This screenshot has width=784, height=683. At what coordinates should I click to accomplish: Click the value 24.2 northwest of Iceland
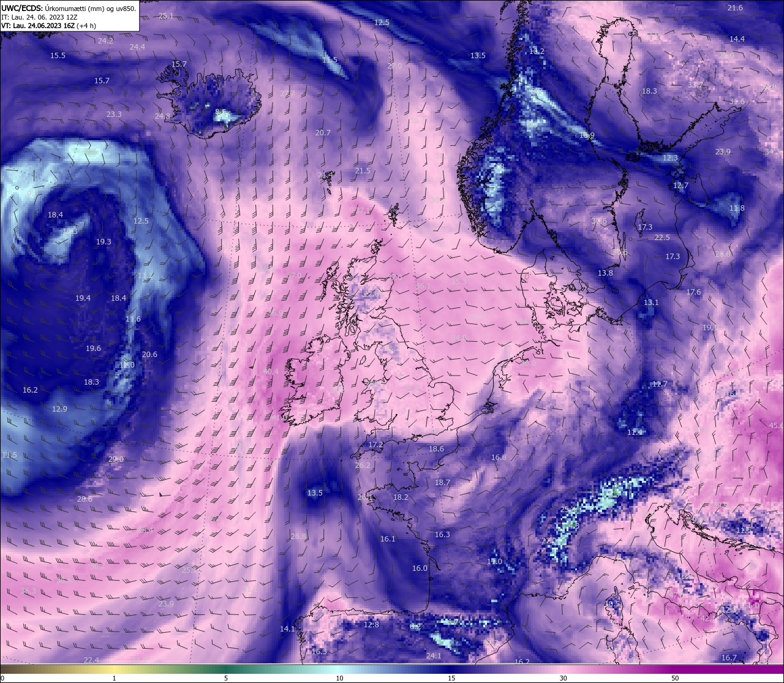pos(105,40)
